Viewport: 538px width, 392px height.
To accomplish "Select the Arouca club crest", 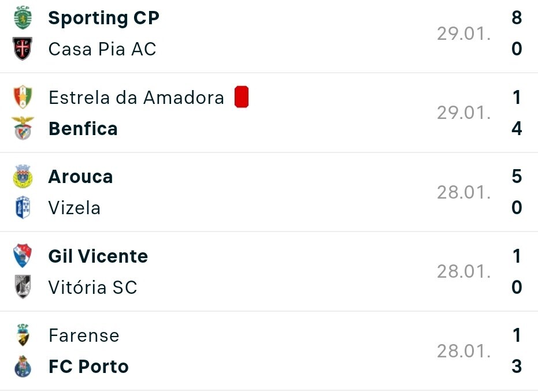I will [23, 177].
